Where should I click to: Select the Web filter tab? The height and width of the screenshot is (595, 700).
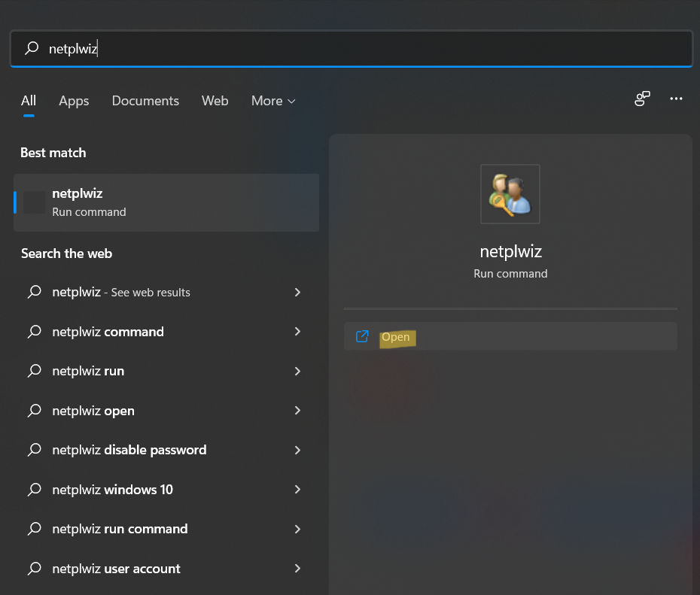215,101
